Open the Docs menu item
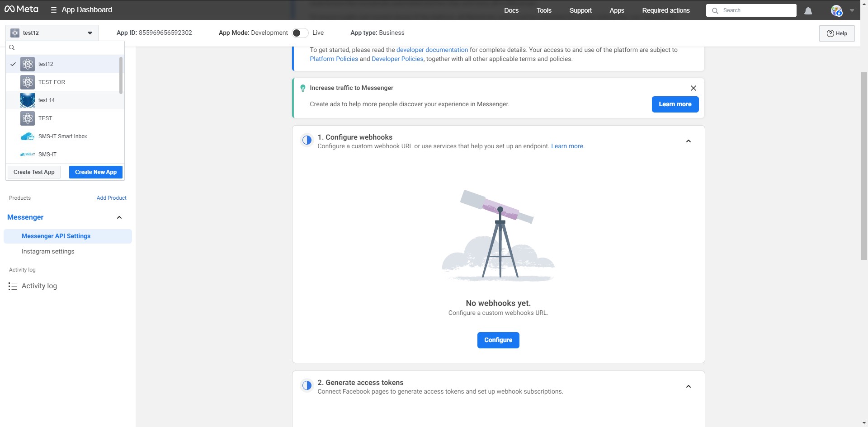Image resolution: width=868 pixels, height=427 pixels. (511, 10)
